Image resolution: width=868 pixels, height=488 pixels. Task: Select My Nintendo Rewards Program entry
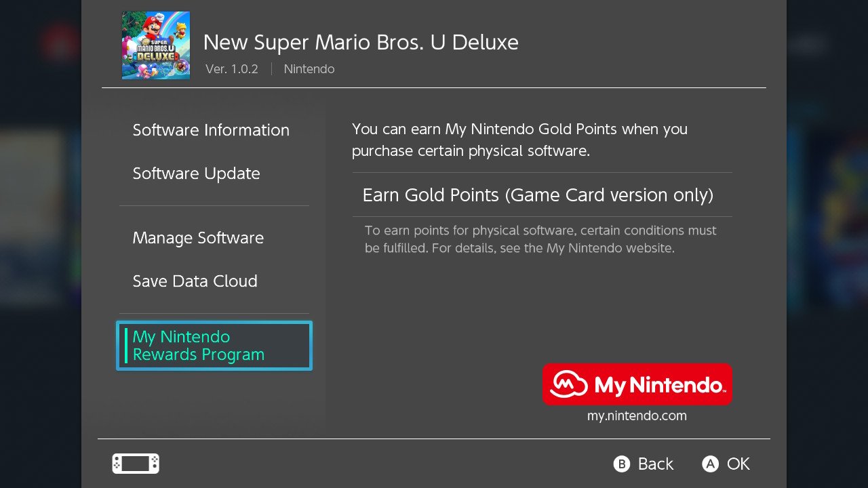click(214, 346)
